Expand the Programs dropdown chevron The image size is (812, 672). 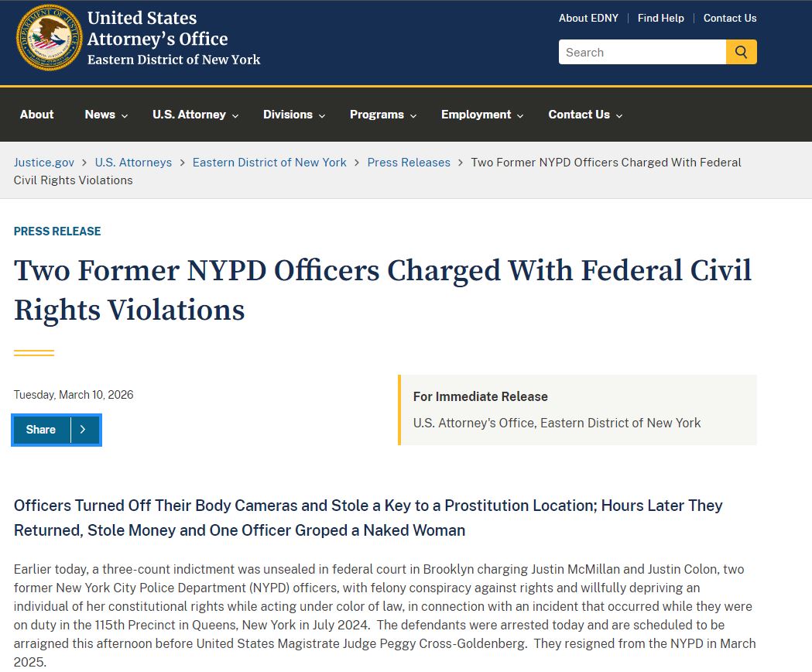click(x=413, y=115)
